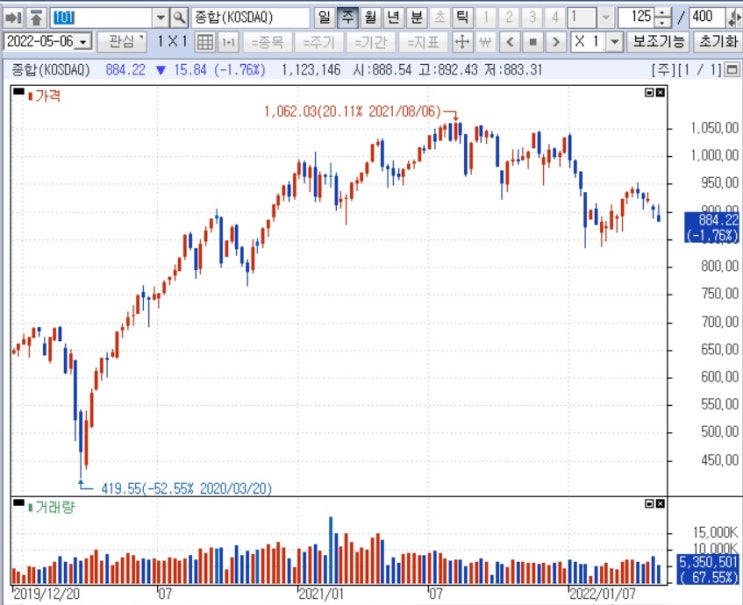Expand the interval value dropdown next to preset 4
Viewport: 743px width, 605px height.
(606, 18)
